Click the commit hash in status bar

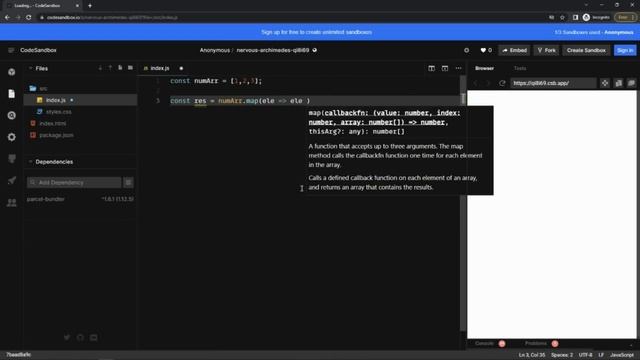click(x=18, y=355)
